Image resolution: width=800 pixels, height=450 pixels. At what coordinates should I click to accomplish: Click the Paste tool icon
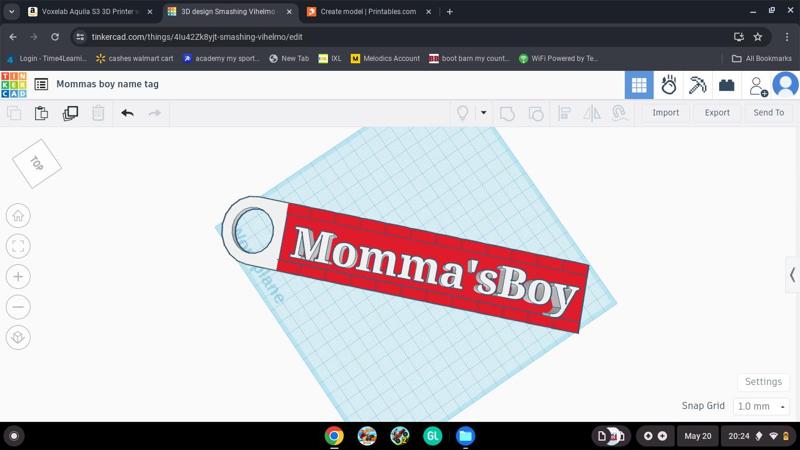pos(41,113)
